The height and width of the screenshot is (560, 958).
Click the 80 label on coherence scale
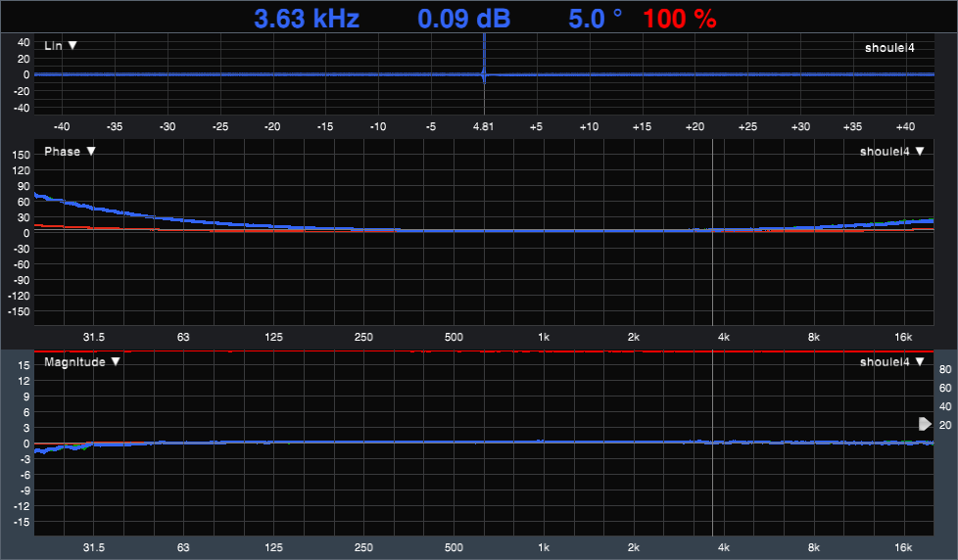point(945,370)
